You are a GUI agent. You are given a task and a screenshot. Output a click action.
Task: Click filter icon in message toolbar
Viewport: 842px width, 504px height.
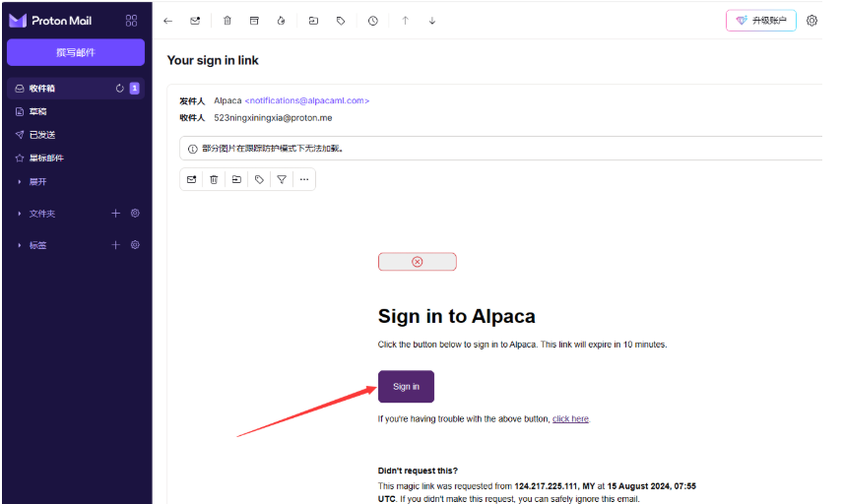point(282,179)
